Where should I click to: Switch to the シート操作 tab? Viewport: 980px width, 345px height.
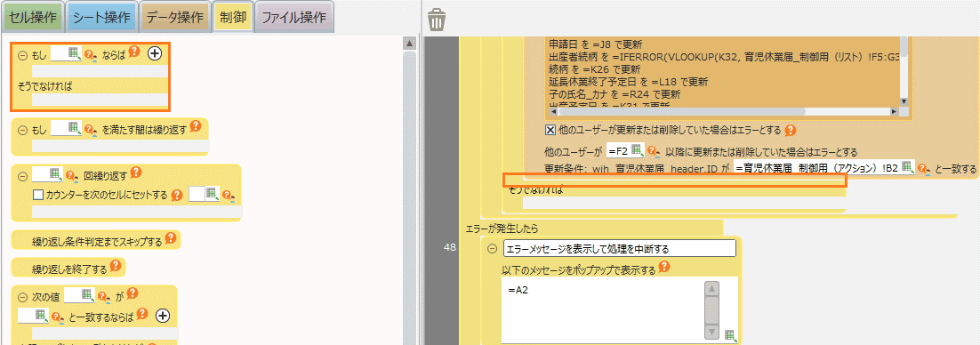coord(101,18)
